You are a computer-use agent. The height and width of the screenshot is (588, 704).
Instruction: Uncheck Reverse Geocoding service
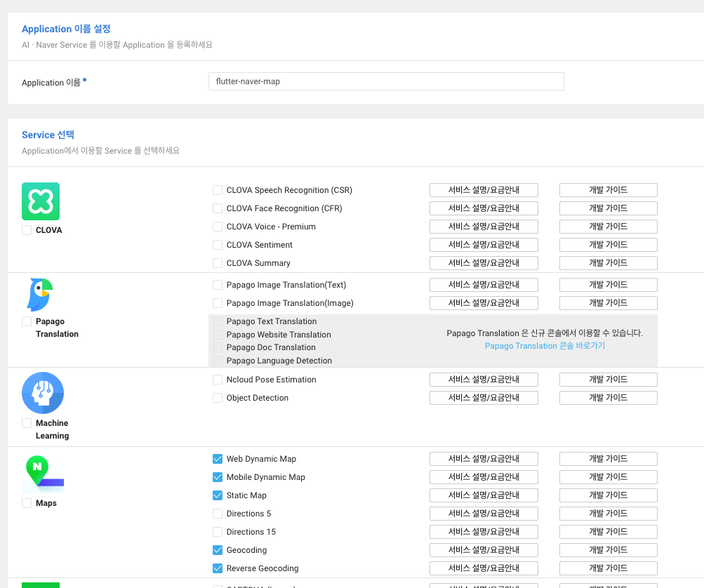pyautogui.click(x=218, y=568)
